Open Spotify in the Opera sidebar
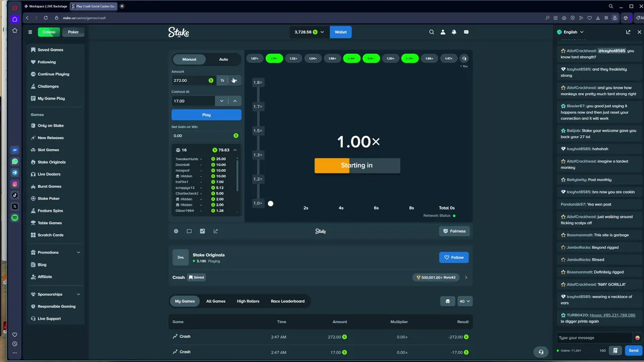 click(x=15, y=218)
